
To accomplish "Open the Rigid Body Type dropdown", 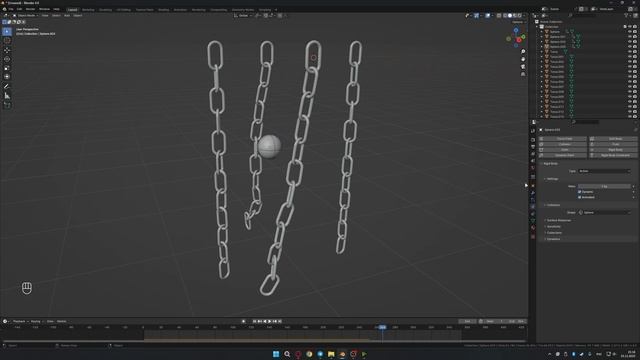I will [x=604, y=171].
